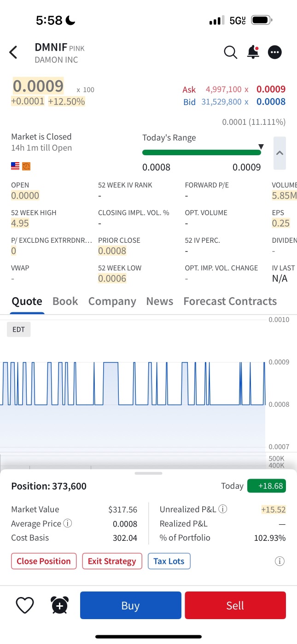Tap the last price 0.0009

tap(38, 86)
